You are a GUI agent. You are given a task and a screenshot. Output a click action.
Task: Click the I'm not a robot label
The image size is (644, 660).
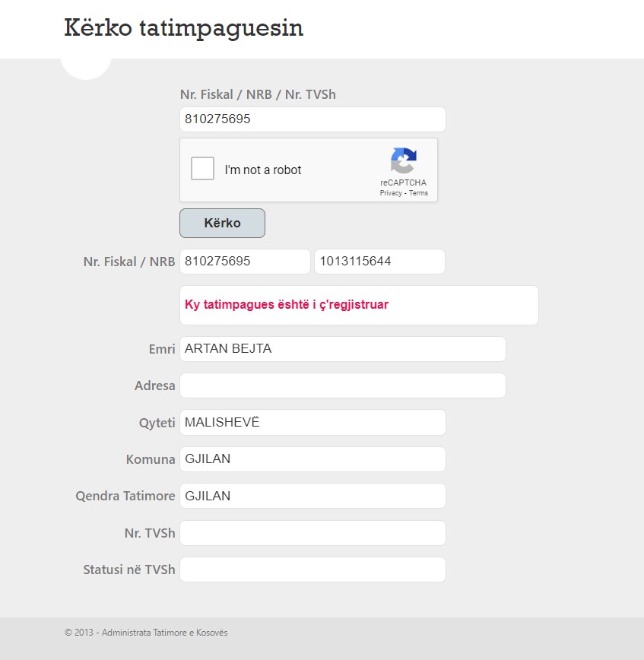[x=262, y=170]
